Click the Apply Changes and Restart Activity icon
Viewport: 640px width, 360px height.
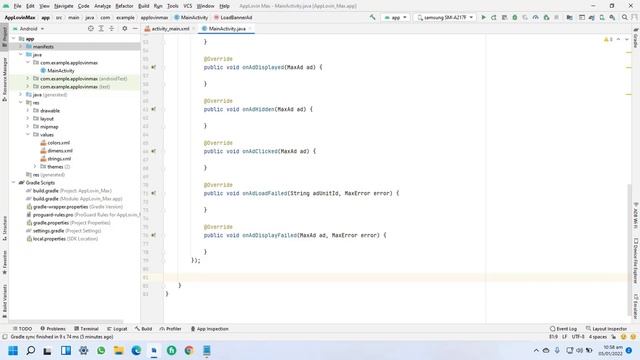tap(494, 18)
